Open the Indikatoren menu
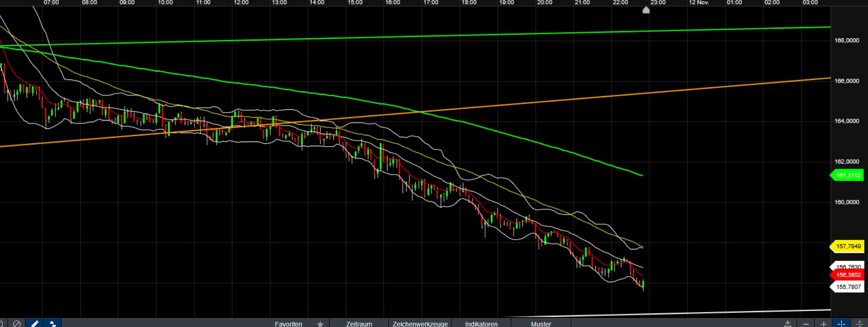 click(x=481, y=324)
